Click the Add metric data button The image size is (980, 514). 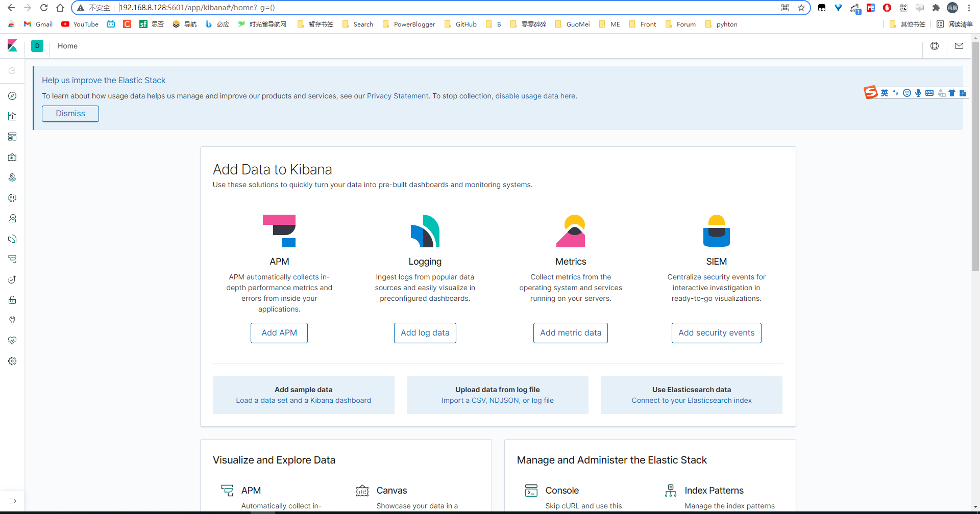point(571,333)
